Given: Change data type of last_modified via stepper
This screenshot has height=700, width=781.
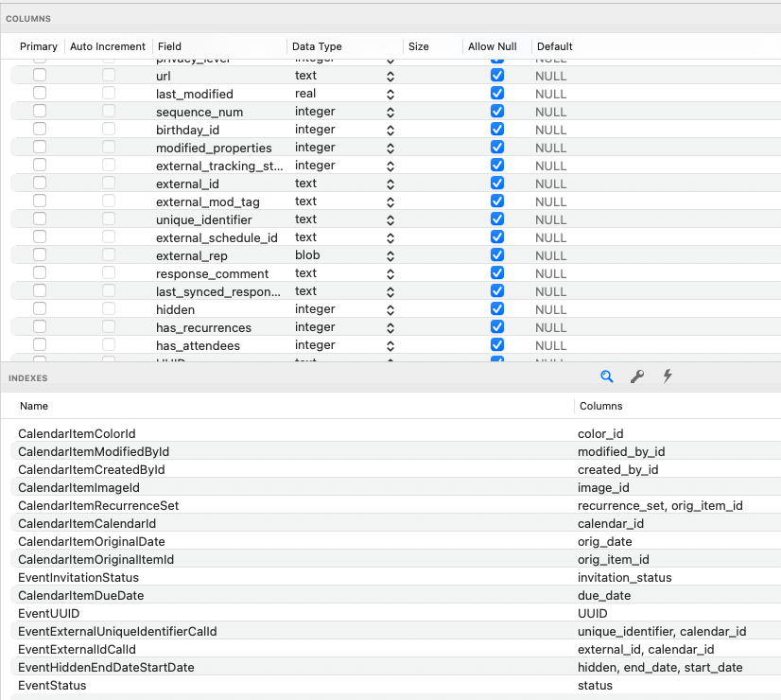Looking at the screenshot, I should [x=389, y=93].
